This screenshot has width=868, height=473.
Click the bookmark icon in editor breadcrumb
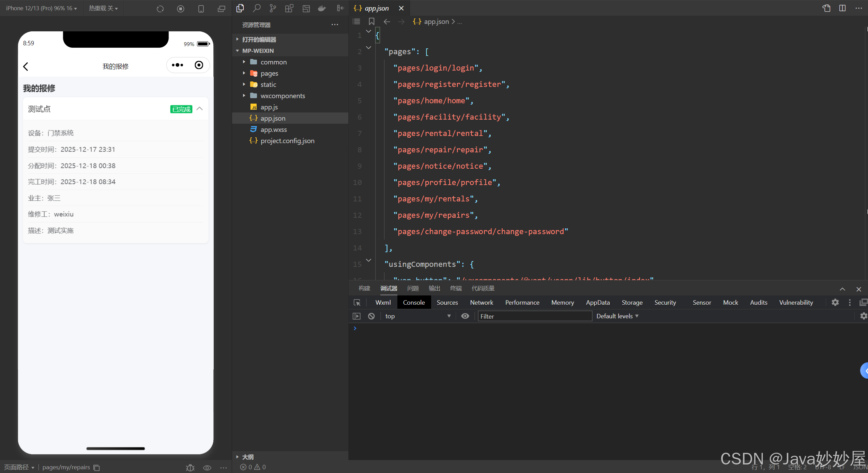(x=371, y=22)
